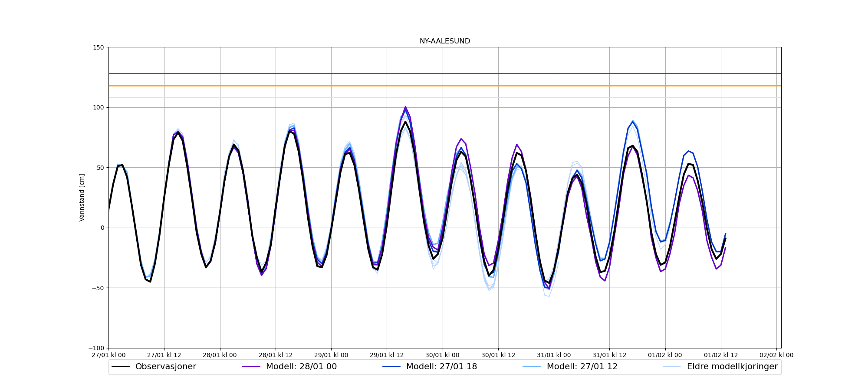Click the Vannstand [cm] axis label
Screen dimensions: 868x391
(x=82, y=198)
